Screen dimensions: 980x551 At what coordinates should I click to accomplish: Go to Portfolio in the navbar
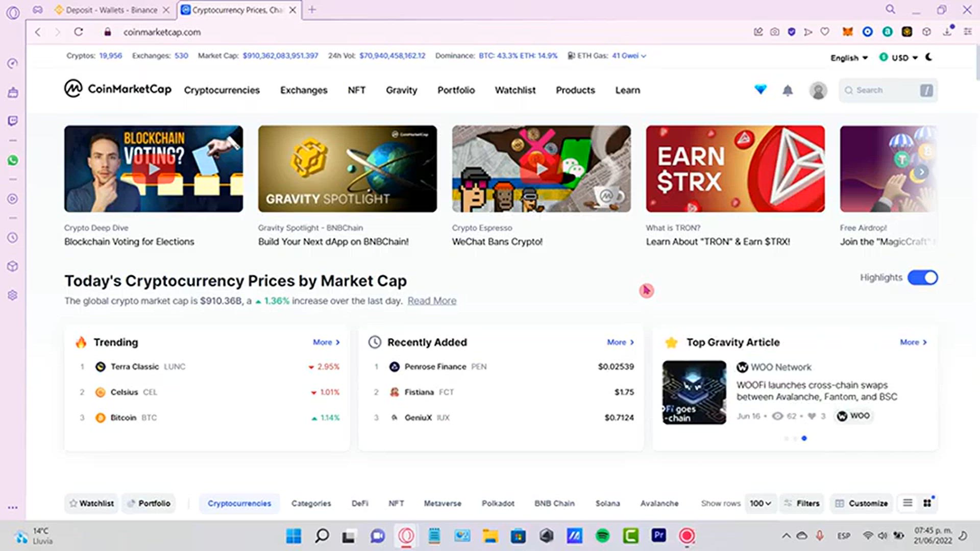456,90
